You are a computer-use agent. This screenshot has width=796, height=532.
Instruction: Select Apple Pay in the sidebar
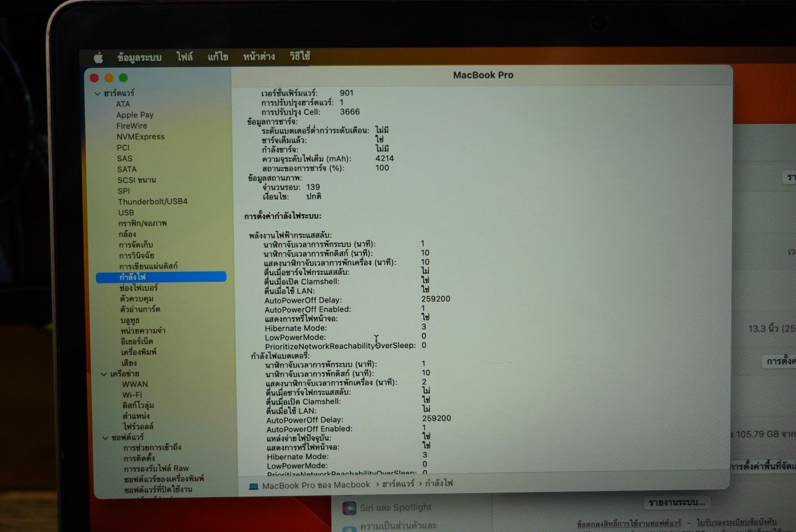click(135, 115)
